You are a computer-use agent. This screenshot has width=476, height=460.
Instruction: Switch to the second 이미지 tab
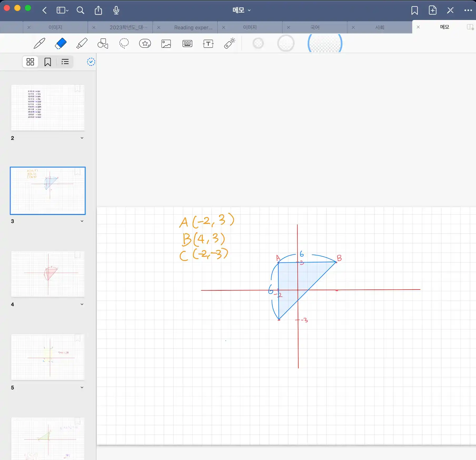[250, 27]
